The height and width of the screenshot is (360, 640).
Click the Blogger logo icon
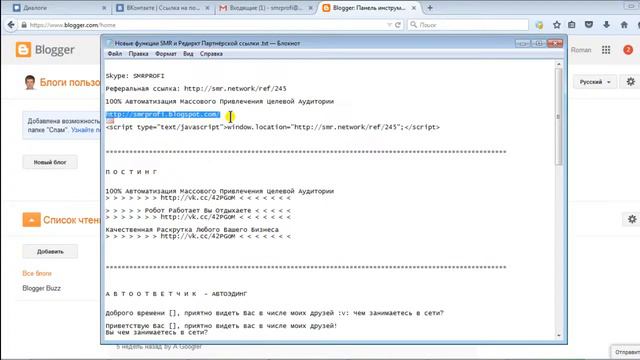23,49
